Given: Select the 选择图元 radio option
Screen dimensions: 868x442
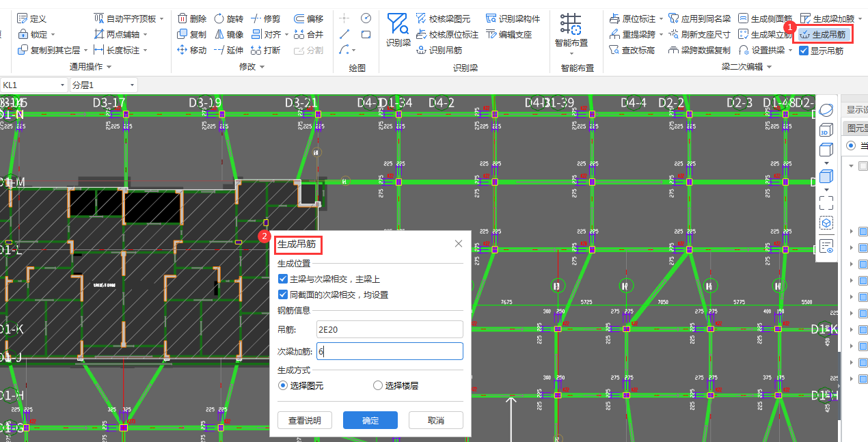Looking at the screenshot, I should [283, 385].
